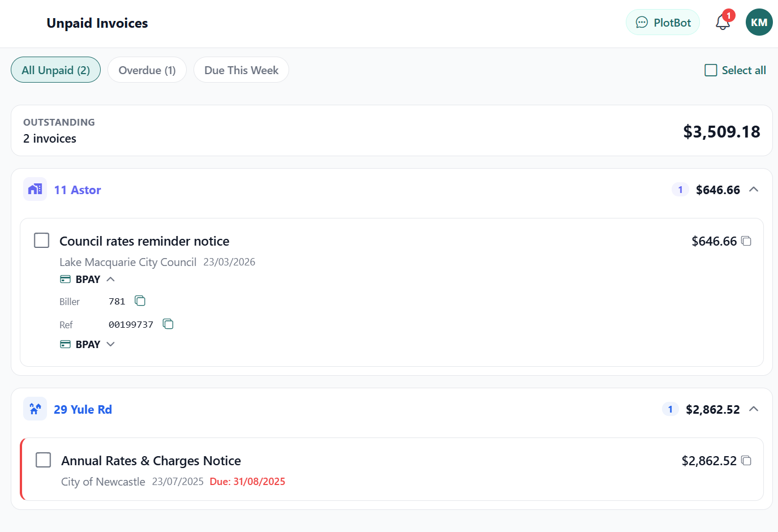Expand the second BPAY section

(x=111, y=344)
